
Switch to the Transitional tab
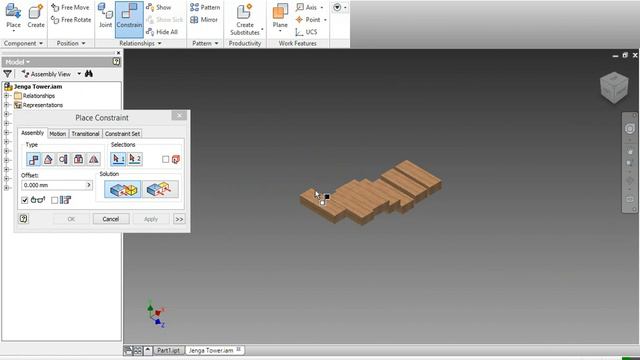tap(85, 133)
